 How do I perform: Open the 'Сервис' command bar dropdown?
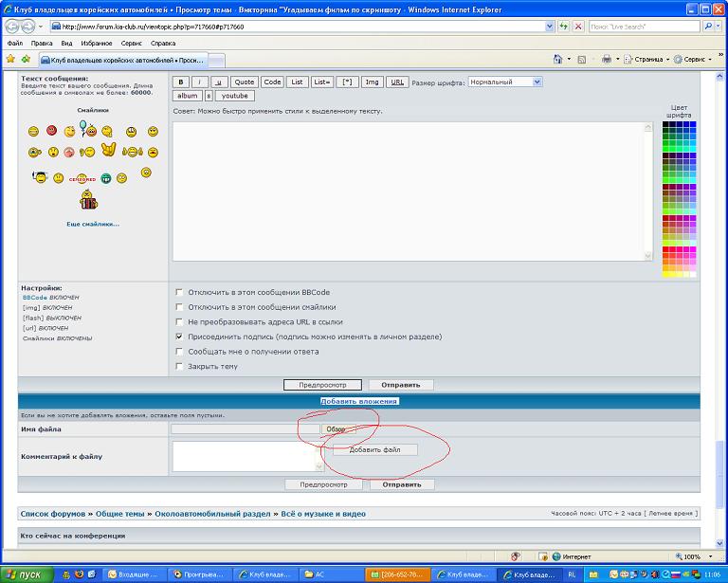[700, 59]
